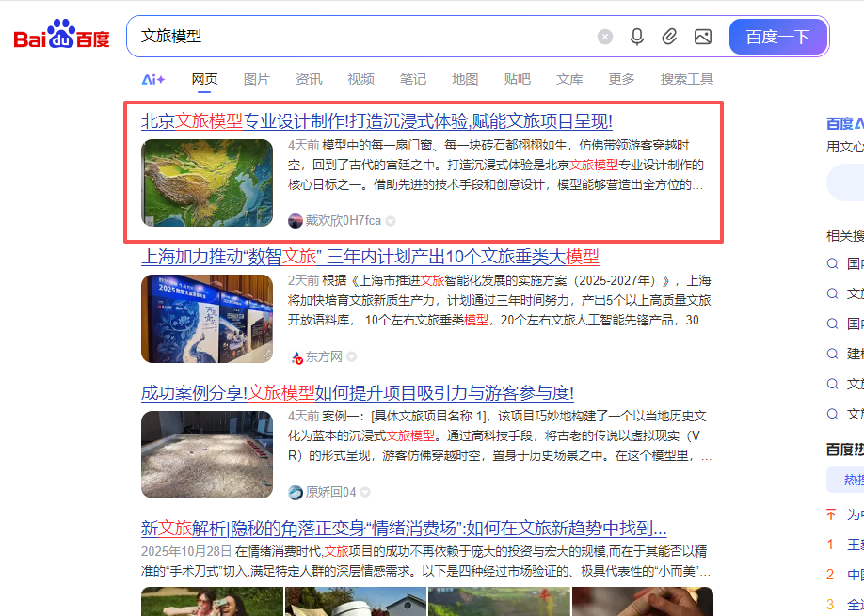
Task: Open the 北京文旅模型专业设计制作 result link
Action: pos(376,121)
